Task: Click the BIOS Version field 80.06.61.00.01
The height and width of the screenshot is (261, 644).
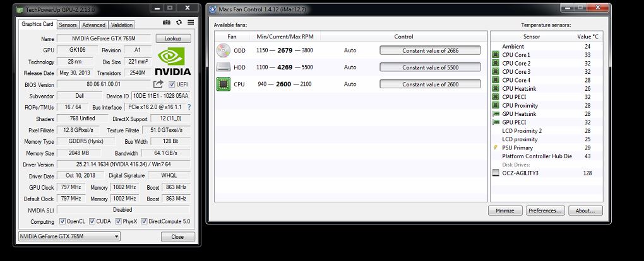Action: (104, 84)
